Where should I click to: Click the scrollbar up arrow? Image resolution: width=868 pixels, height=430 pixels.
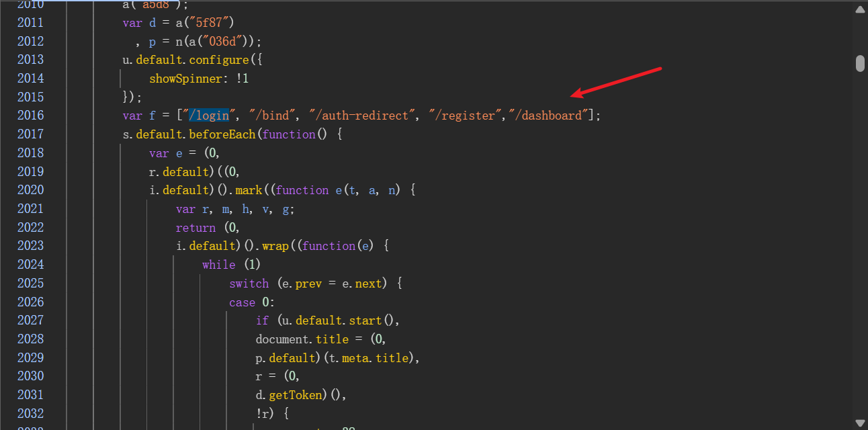pos(860,9)
